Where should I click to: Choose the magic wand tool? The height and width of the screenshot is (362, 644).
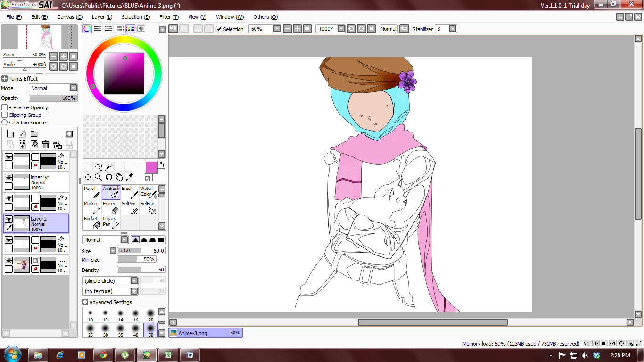[108, 167]
